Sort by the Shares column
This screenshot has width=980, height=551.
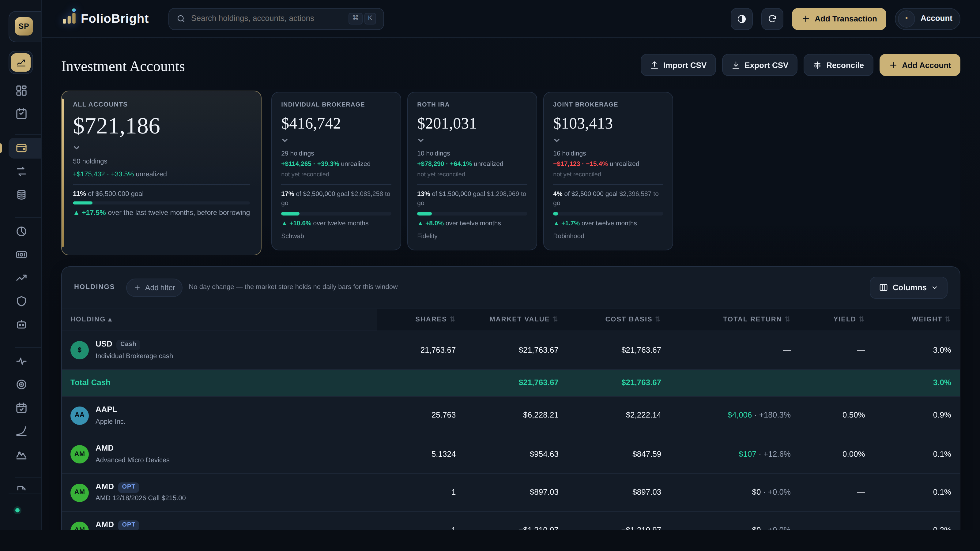[435, 319]
